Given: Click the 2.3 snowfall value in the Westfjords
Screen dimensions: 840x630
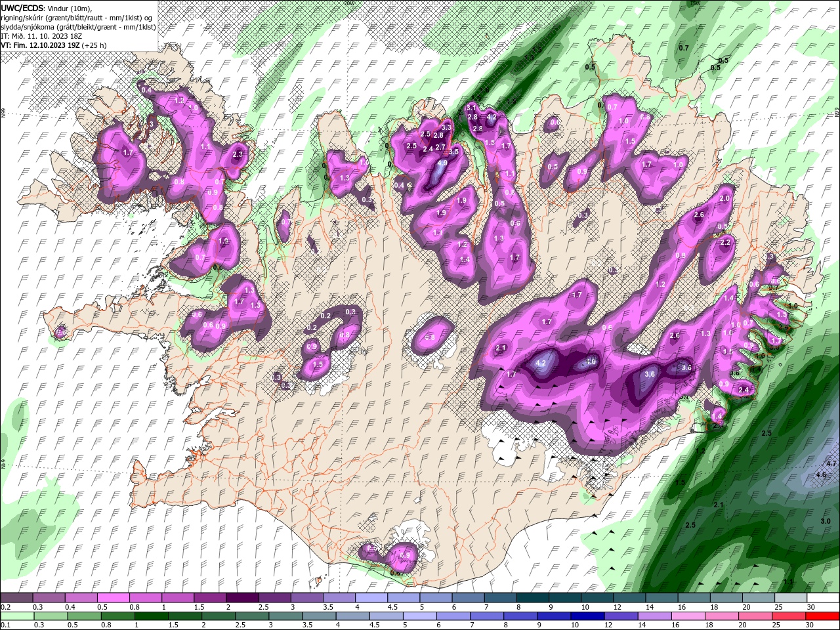Looking at the screenshot, I should 238,154.
